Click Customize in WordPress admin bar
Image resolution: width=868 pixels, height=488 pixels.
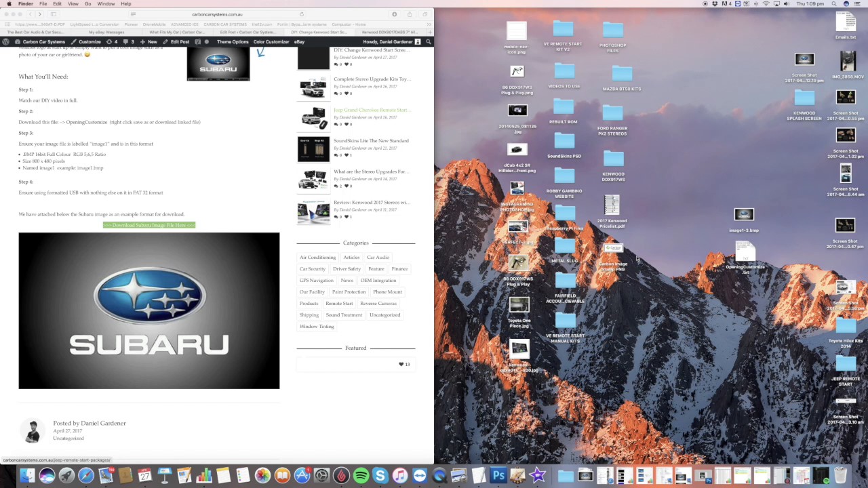click(x=85, y=41)
